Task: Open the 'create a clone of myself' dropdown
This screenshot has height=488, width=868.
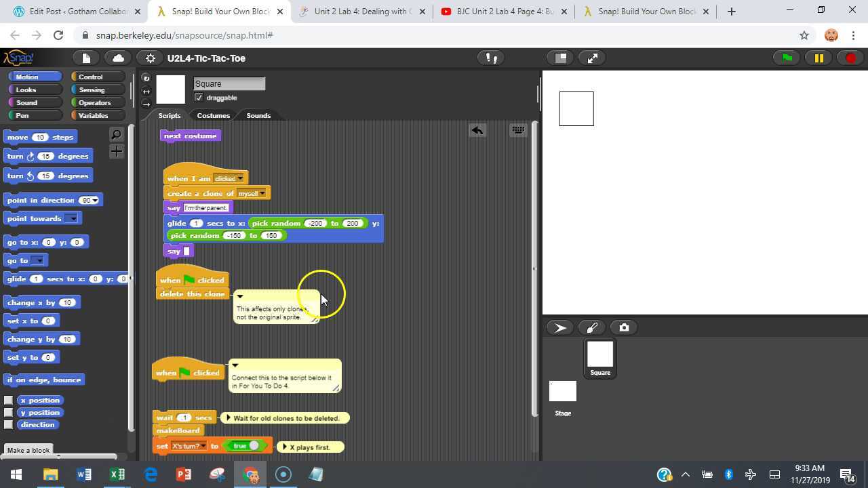Action: point(262,193)
